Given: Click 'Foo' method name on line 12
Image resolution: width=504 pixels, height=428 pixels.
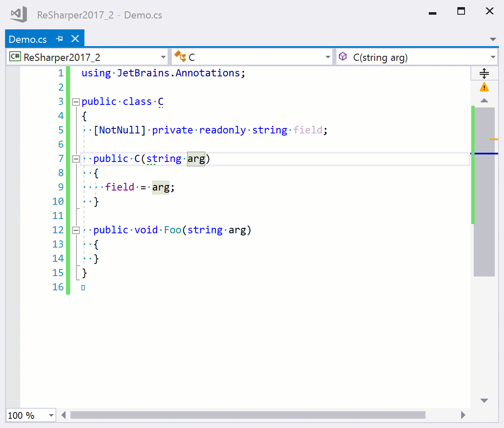Looking at the screenshot, I should (173, 230).
